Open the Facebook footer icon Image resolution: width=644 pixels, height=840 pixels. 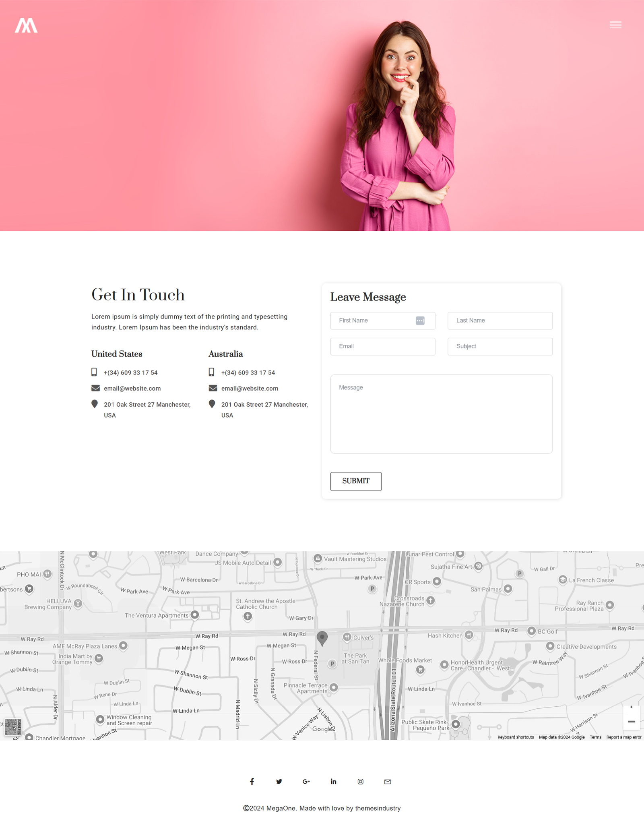(x=252, y=782)
